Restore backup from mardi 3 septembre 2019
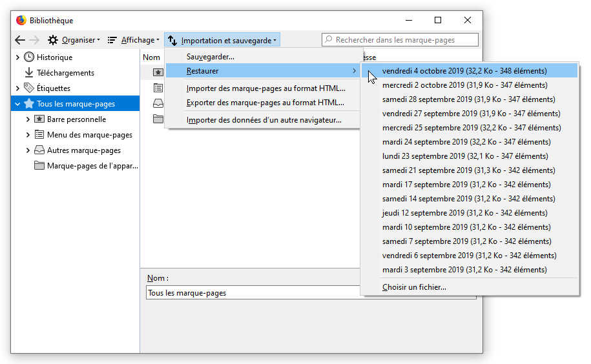The image size is (591, 364). click(x=470, y=270)
